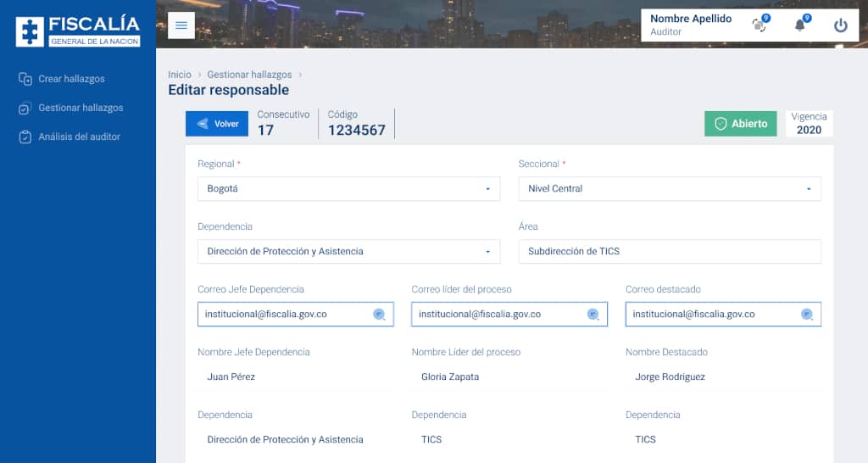Open the sync messages icon with badge

759,25
